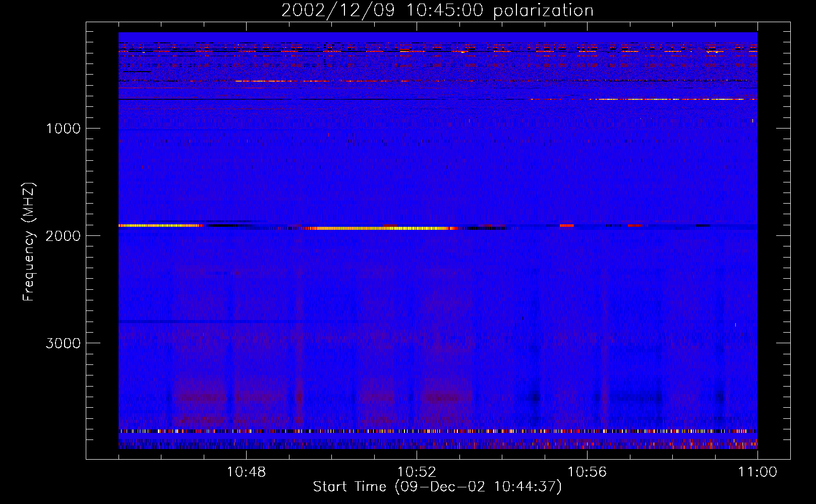This screenshot has width=816, height=504.
Task: Click the 11:00 time tick label
Action: [x=757, y=472]
